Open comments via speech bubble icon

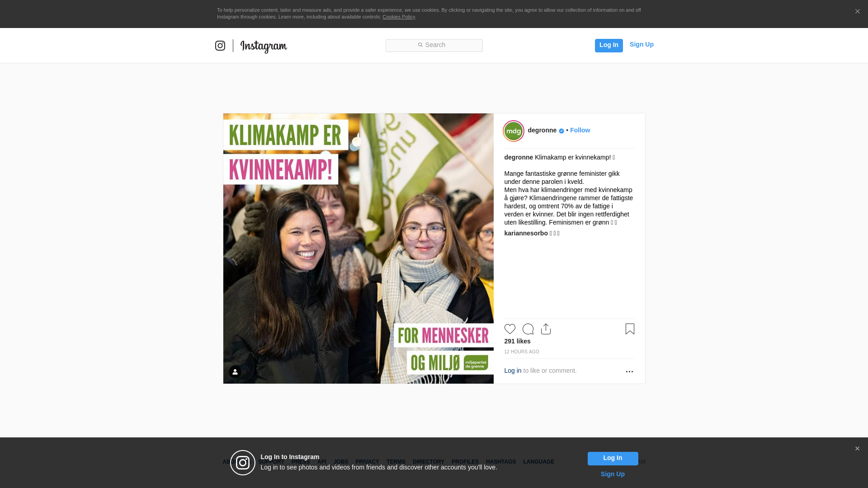click(x=528, y=329)
